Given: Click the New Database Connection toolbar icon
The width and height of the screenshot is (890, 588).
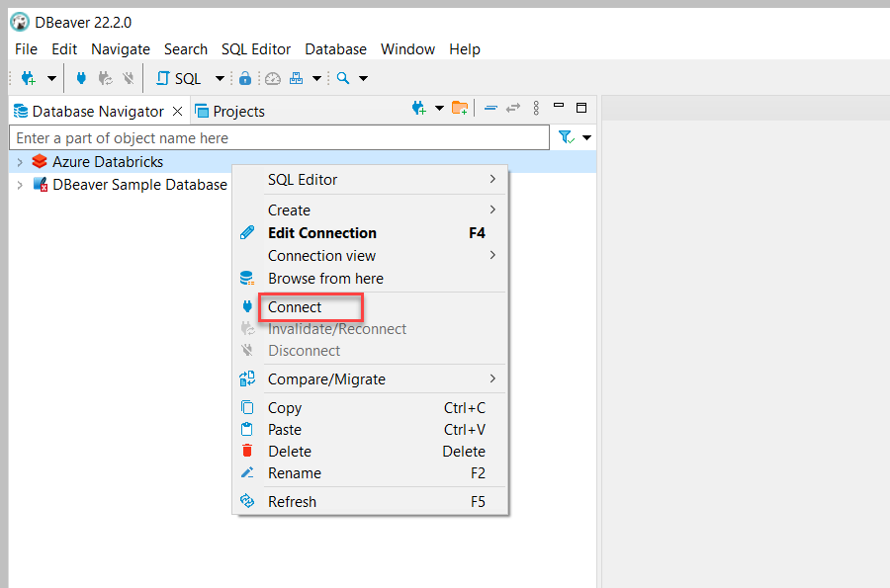Looking at the screenshot, I should pos(28,78).
